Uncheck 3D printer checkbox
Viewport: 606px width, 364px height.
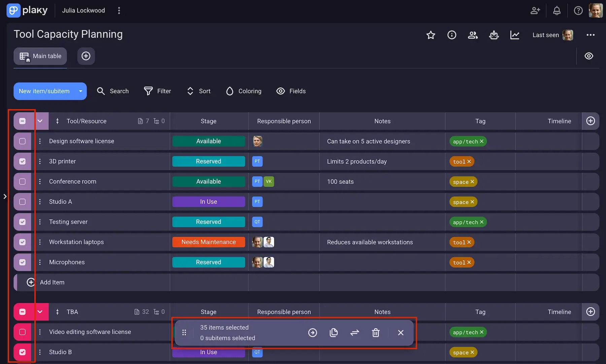[x=22, y=161]
